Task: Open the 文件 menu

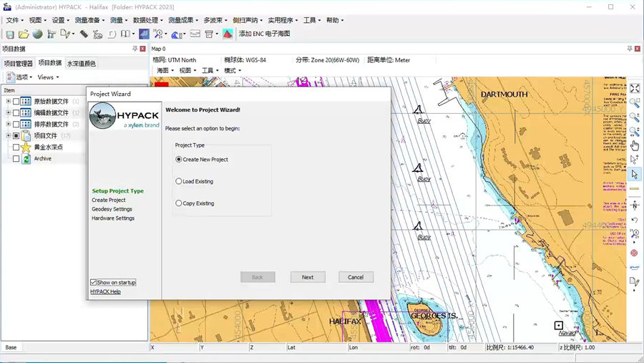Action: point(14,20)
